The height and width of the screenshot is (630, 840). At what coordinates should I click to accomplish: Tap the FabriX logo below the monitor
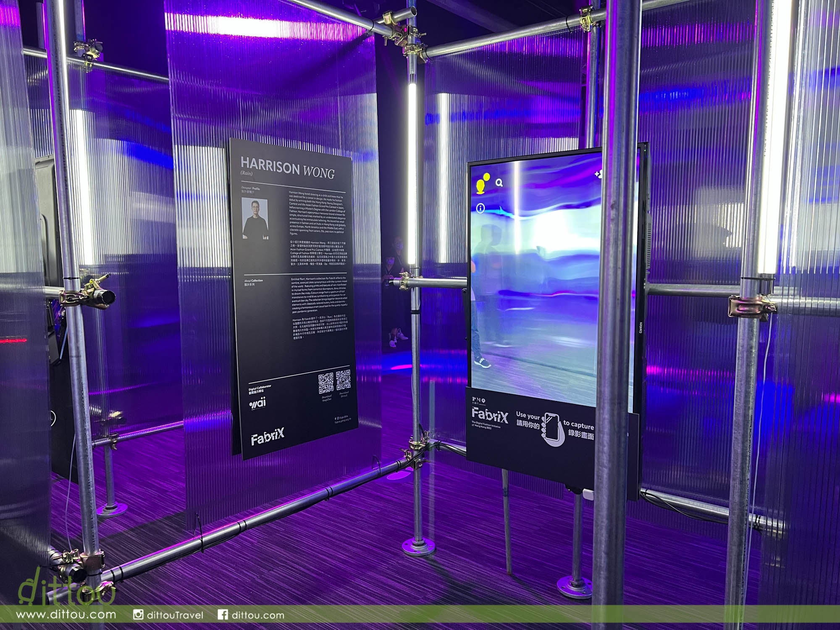(490, 415)
